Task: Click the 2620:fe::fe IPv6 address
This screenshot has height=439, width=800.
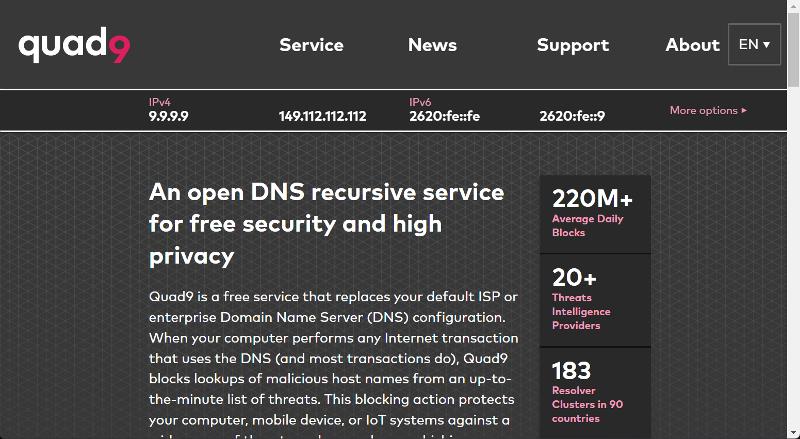Action: (x=444, y=116)
